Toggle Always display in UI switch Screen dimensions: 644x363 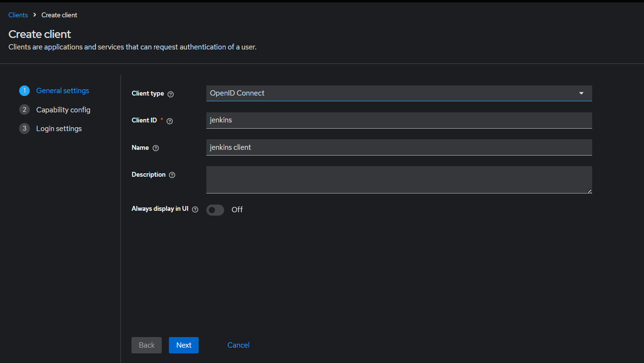point(215,210)
